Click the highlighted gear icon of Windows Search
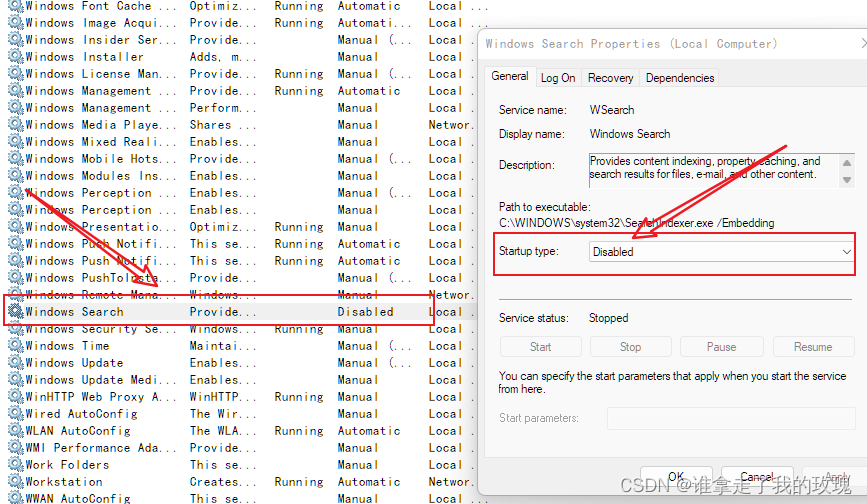This screenshot has width=867, height=504. (15, 312)
